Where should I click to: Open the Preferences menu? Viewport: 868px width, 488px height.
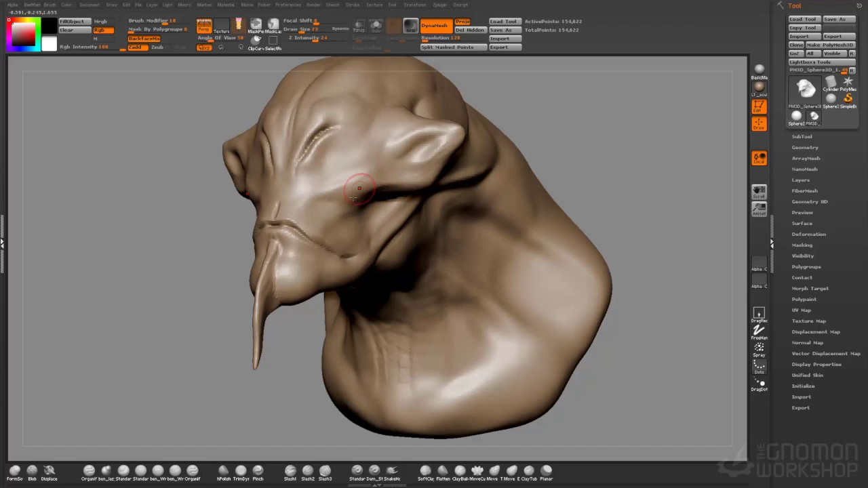[x=288, y=5]
